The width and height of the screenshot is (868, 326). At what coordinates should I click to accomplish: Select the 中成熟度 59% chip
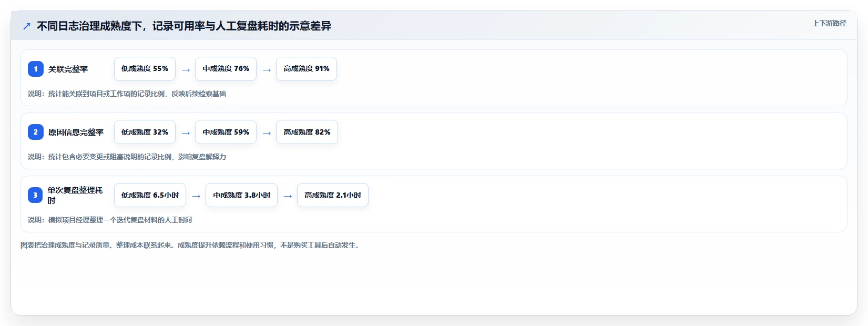point(226,132)
